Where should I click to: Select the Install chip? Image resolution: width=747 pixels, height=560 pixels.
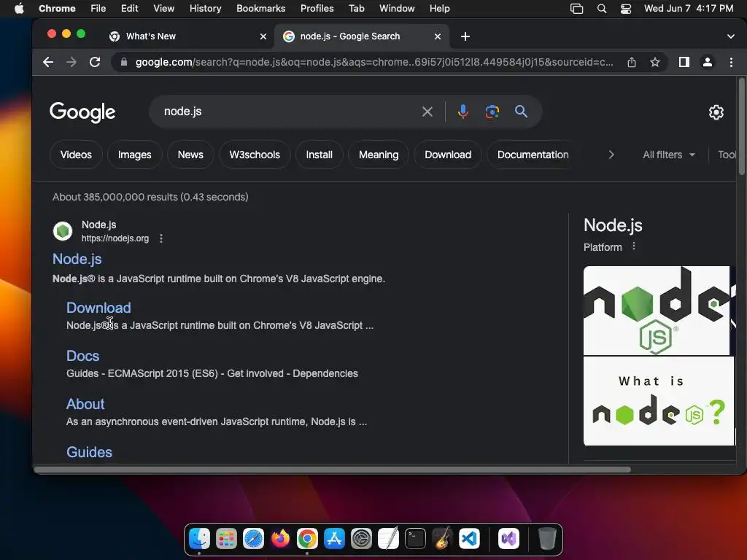click(319, 155)
